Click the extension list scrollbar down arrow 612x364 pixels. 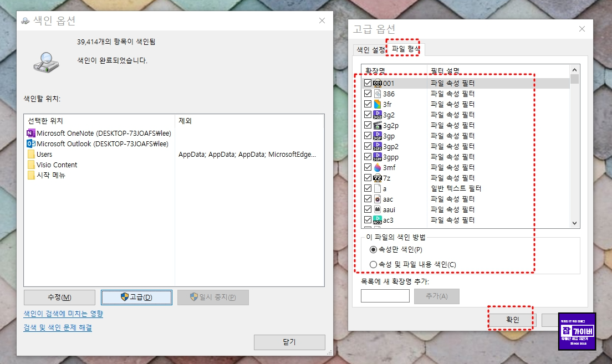click(x=575, y=222)
